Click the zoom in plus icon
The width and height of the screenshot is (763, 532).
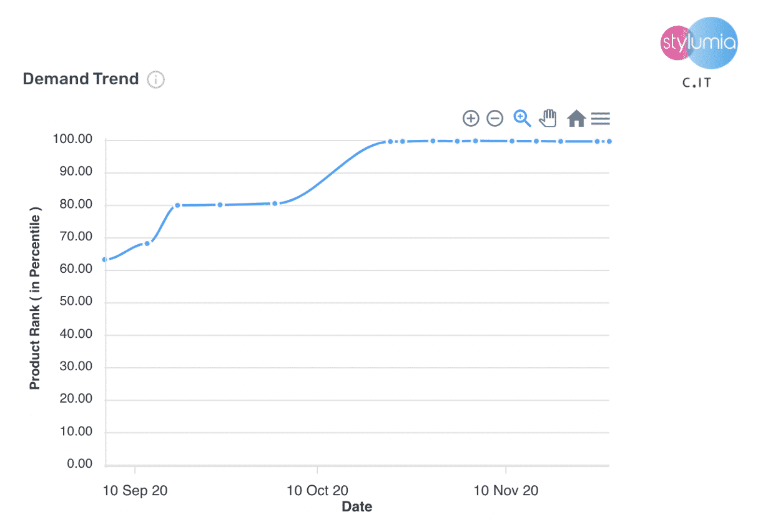point(470,118)
